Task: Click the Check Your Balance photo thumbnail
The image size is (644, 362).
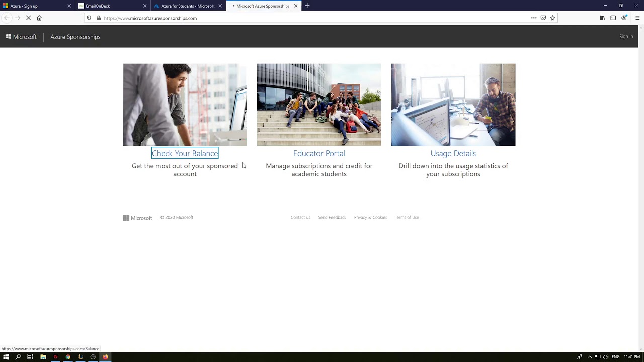Action: 185,105
